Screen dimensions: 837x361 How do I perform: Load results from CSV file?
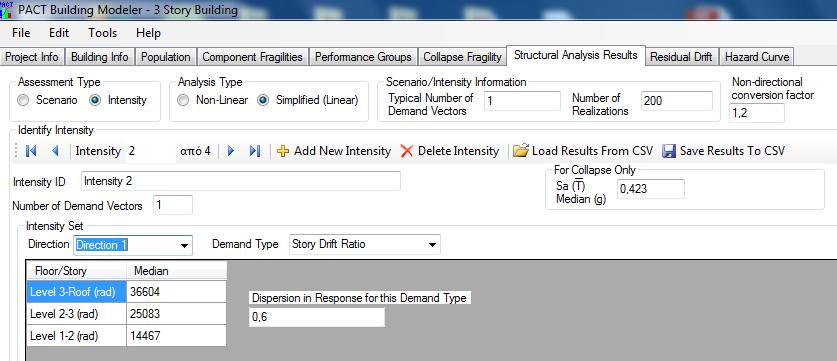pyautogui.click(x=583, y=151)
